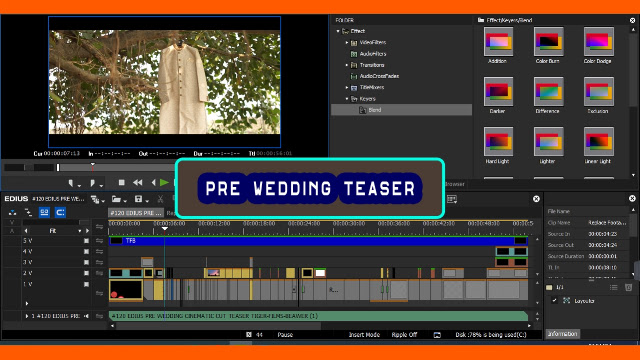Select the AudioCrossFades tree item

point(375,76)
